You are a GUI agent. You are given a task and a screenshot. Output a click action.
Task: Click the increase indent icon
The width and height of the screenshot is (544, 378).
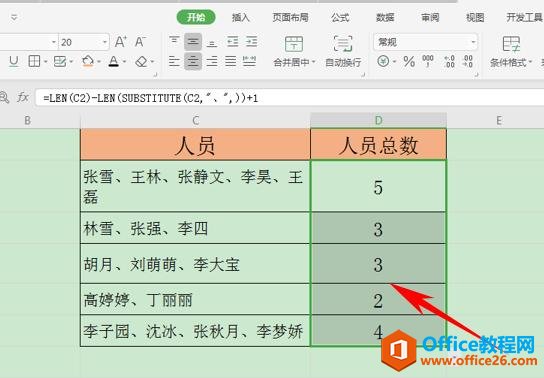click(x=252, y=42)
